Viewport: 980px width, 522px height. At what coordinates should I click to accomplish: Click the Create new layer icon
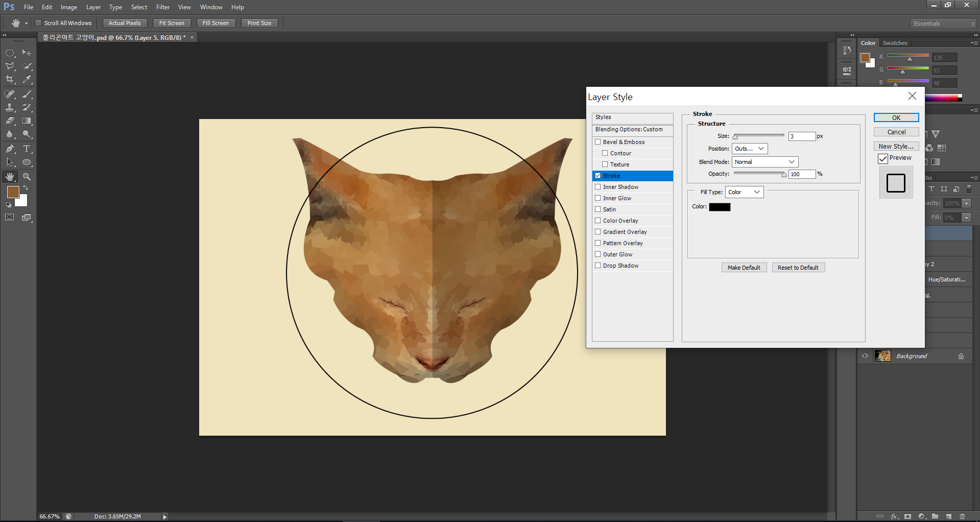[x=948, y=516]
